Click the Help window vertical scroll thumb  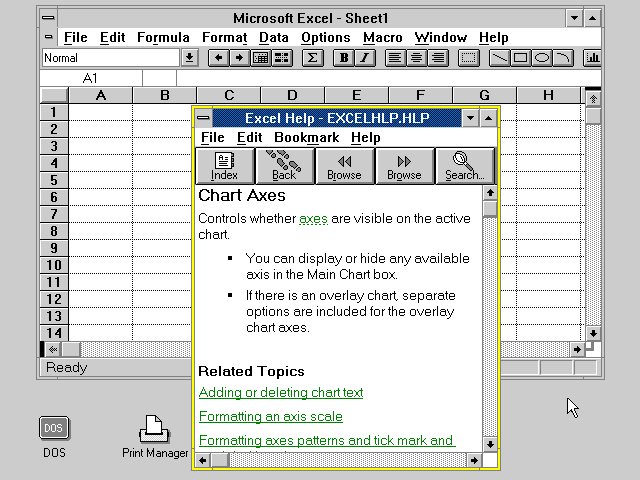490,208
